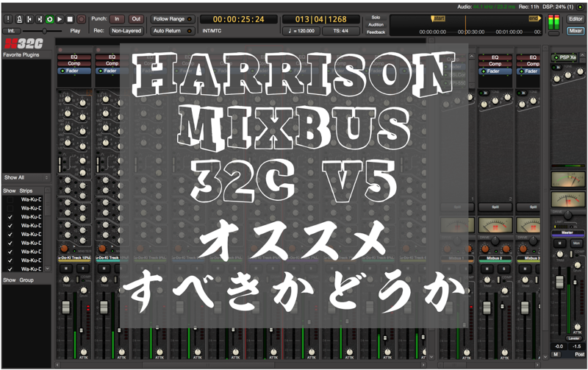Screen dimensions: 588x370
Task: Open the Show All dropdown
Action: coord(26,177)
